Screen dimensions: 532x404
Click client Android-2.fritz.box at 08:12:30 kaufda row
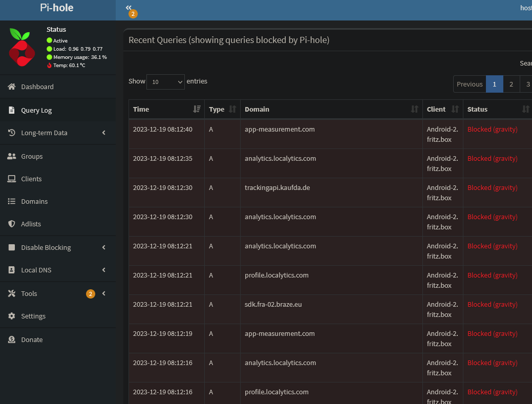pyautogui.click(x=442, y=193)
